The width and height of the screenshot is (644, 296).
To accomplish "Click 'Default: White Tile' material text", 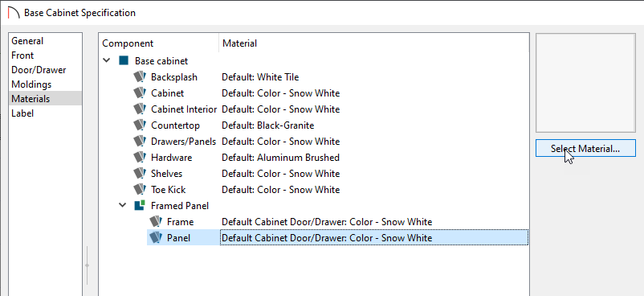I will (260, 77).
